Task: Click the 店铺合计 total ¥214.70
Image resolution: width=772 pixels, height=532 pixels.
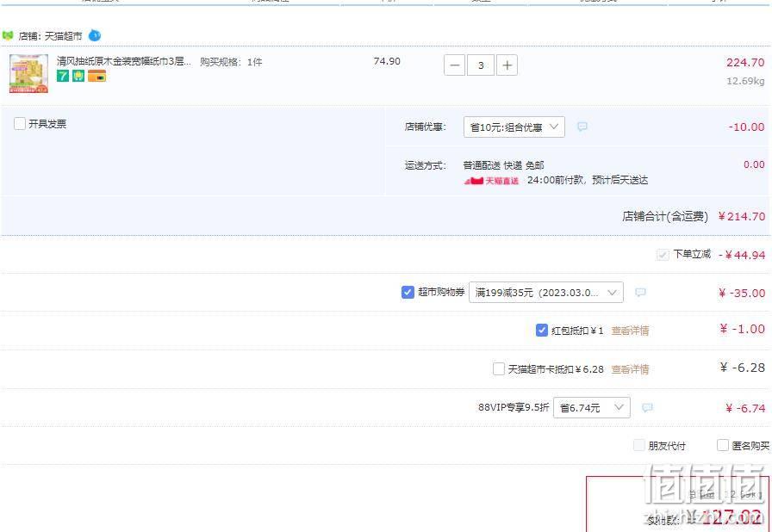Action: click(x=742, y=216)
